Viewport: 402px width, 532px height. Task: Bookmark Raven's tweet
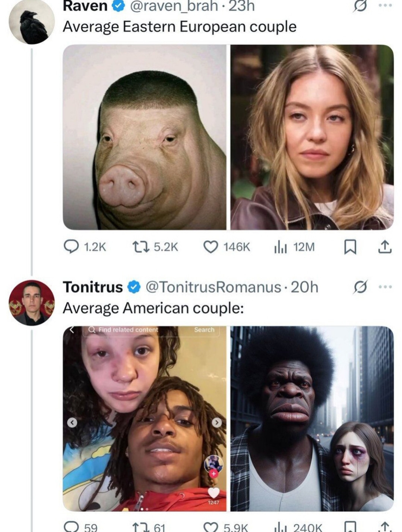point(350,247)
